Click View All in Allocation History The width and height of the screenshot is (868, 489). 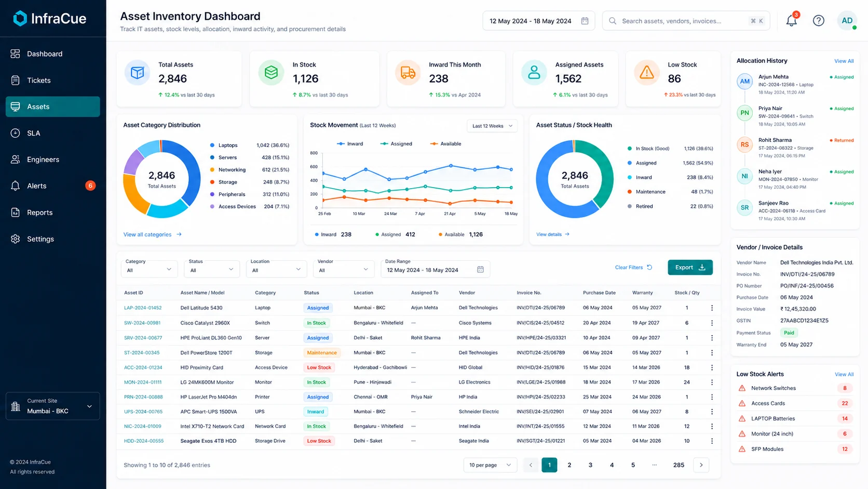click(x=844, y=61)
